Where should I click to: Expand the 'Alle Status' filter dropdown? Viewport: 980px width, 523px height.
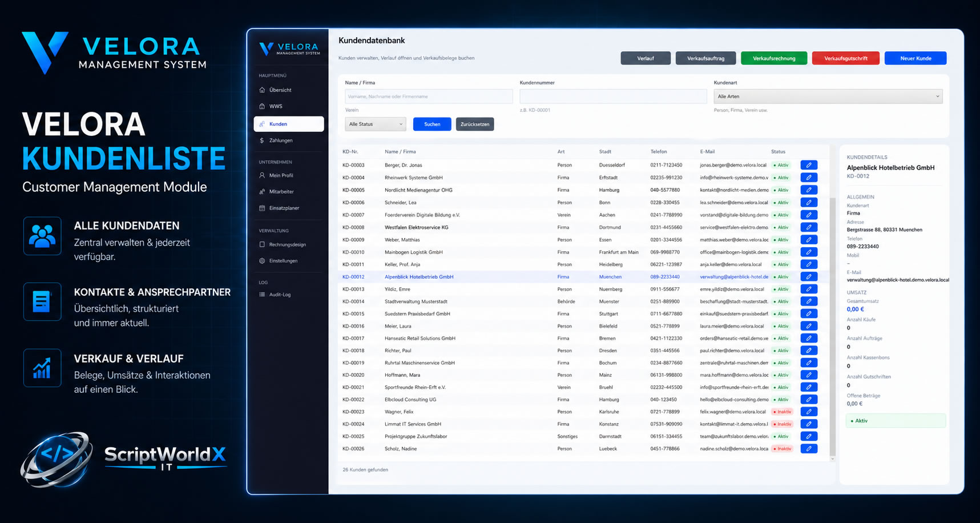click(375, 124)
